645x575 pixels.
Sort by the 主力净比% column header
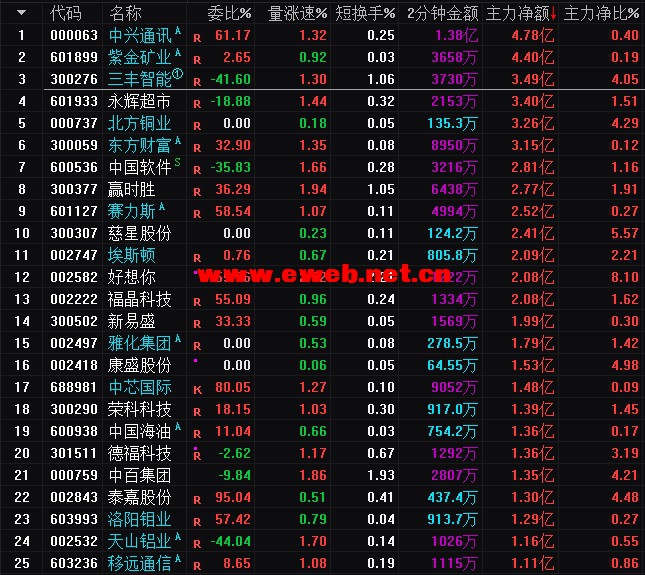tap(601, 14)
